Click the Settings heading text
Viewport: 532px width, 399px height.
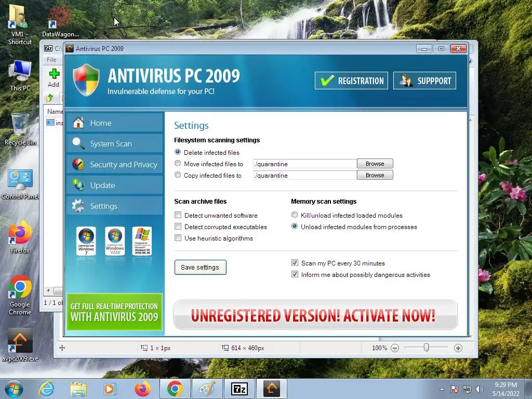[191, 126]
